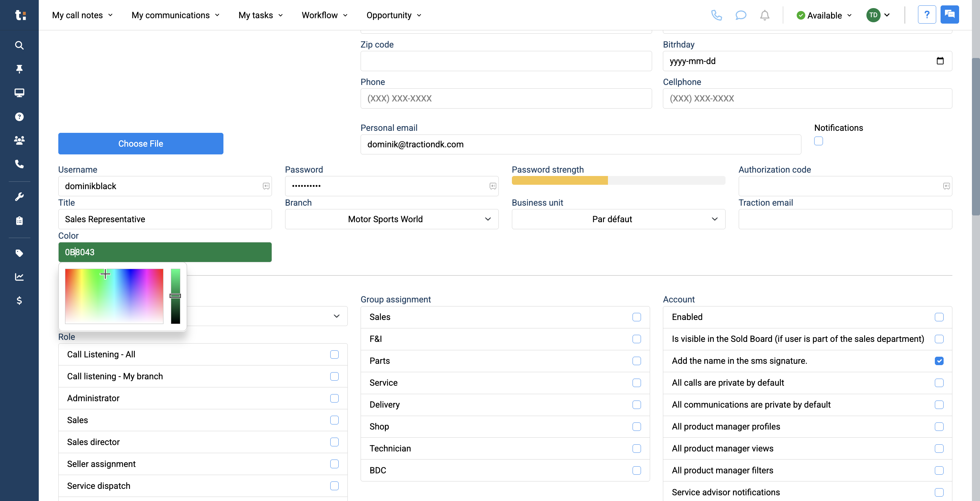Click the pin icon in sidebar

pyautogui.click(x=19, y=69)
